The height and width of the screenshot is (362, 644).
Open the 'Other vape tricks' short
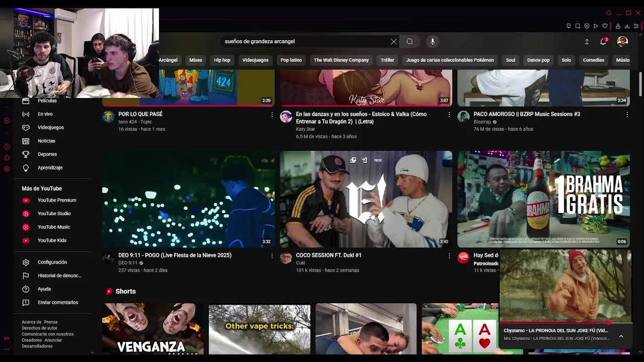click(260, 329)
